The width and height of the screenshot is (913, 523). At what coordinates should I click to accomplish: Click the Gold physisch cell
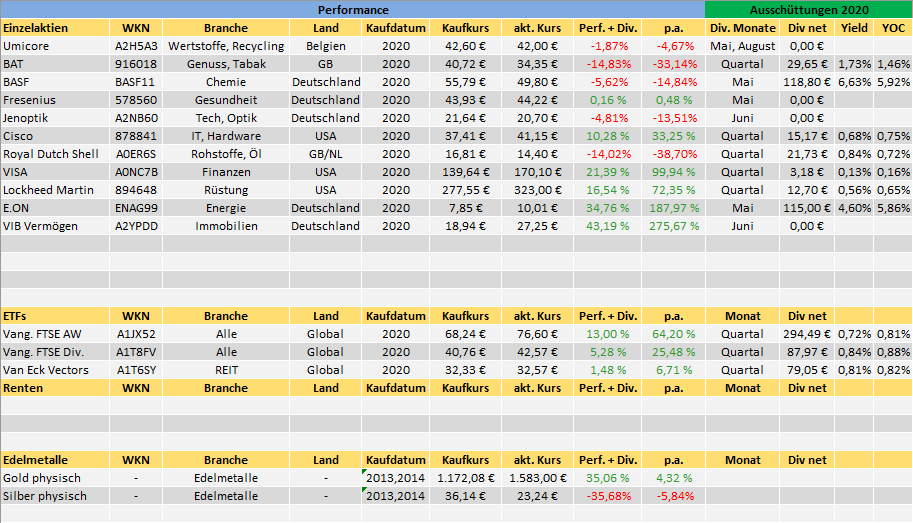pos(55,478)
